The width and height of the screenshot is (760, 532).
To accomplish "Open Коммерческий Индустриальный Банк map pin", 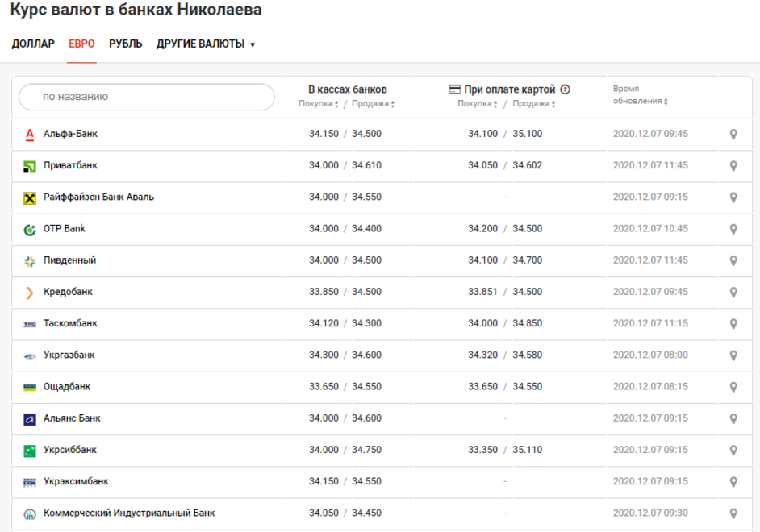I will pyautogui.click(x=733, y=513).
